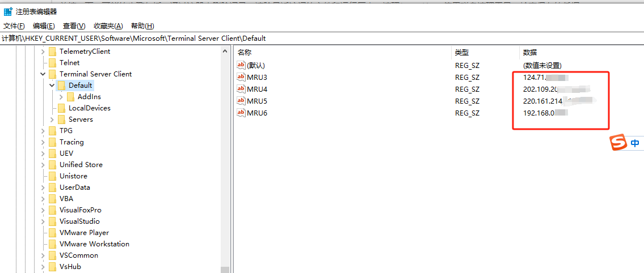Click the VMware Workstation folder icon
The image size is (644, 273).
52,244
